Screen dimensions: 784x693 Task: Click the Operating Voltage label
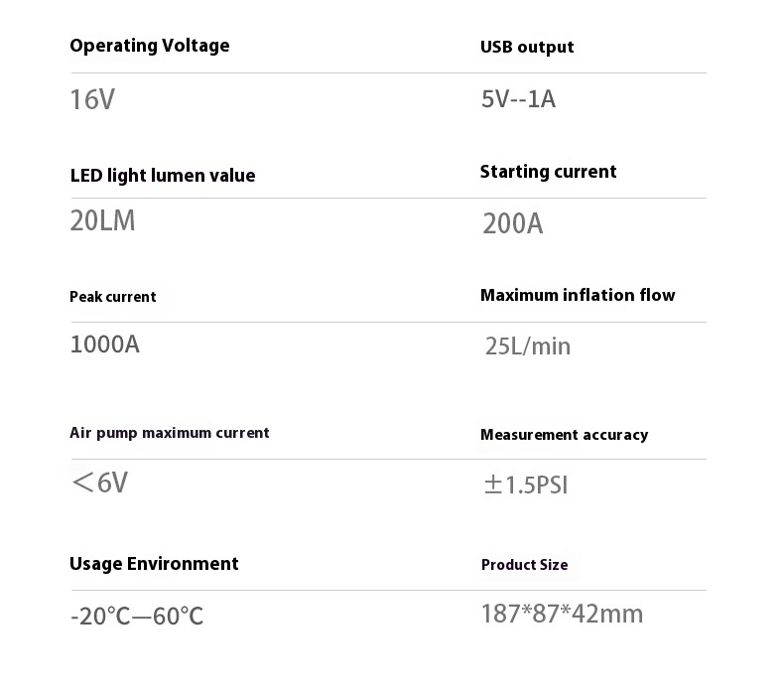[149, 46]
